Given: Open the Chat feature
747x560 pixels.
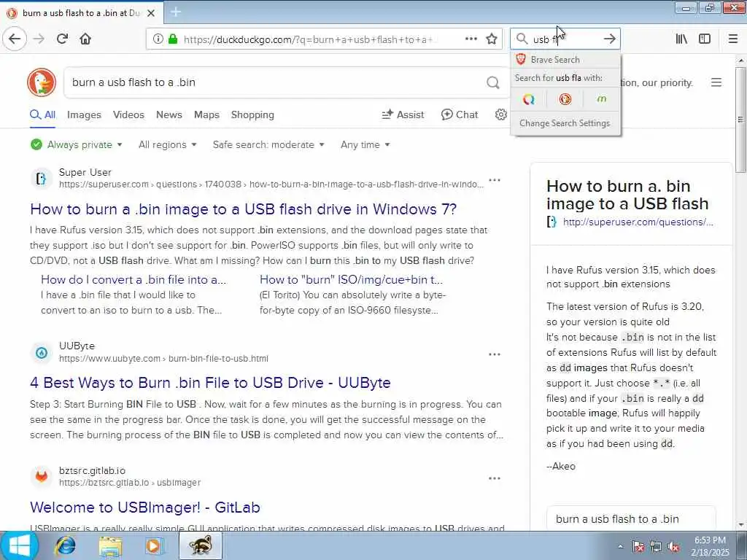Looking at the screenshot, I should (x=460, y=114).
